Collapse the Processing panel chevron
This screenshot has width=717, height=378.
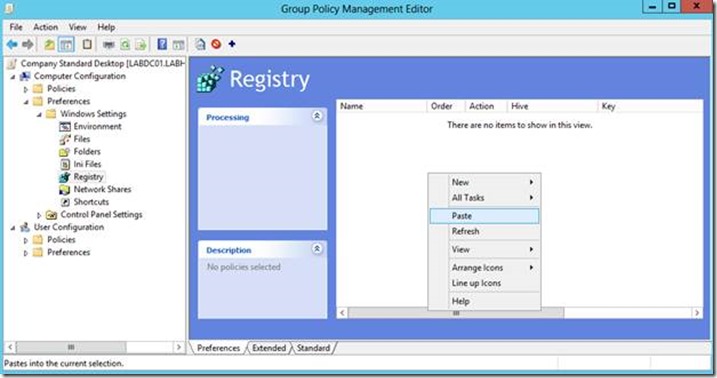[317, 116]
